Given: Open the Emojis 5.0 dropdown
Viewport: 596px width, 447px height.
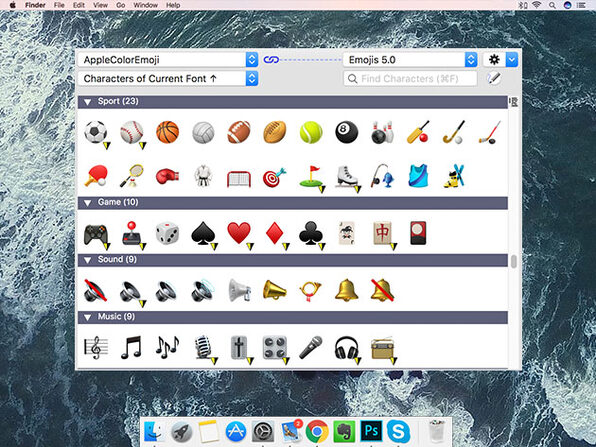Looking at the screenshot, I should (x=410, y=60).
